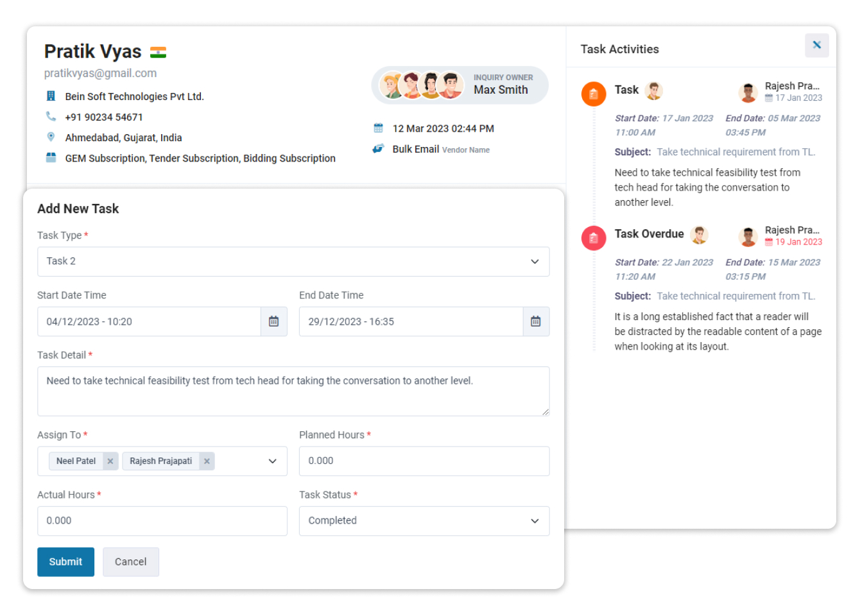860x616 pixels.
Task: Cancel adding the new task
Action: pos(130,562)
